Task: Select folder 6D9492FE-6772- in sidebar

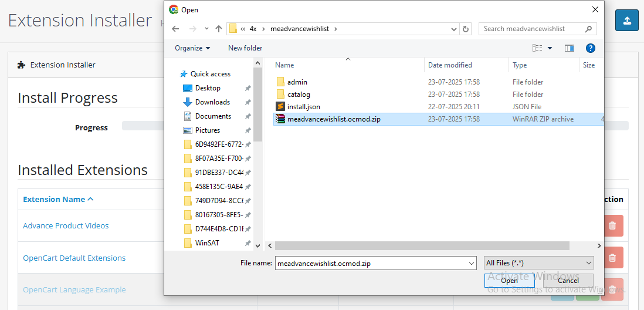Action: point(219,144)
